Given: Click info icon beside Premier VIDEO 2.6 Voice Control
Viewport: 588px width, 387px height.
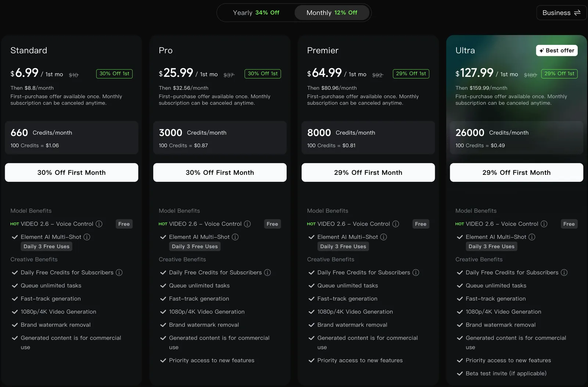Looking at the screenshot, I should click(396, 224).
